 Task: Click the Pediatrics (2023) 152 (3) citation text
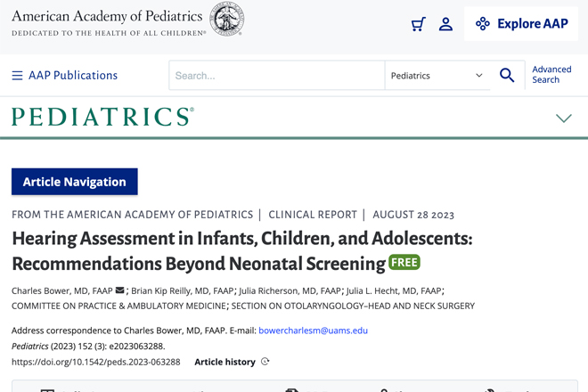click(88, 347)
